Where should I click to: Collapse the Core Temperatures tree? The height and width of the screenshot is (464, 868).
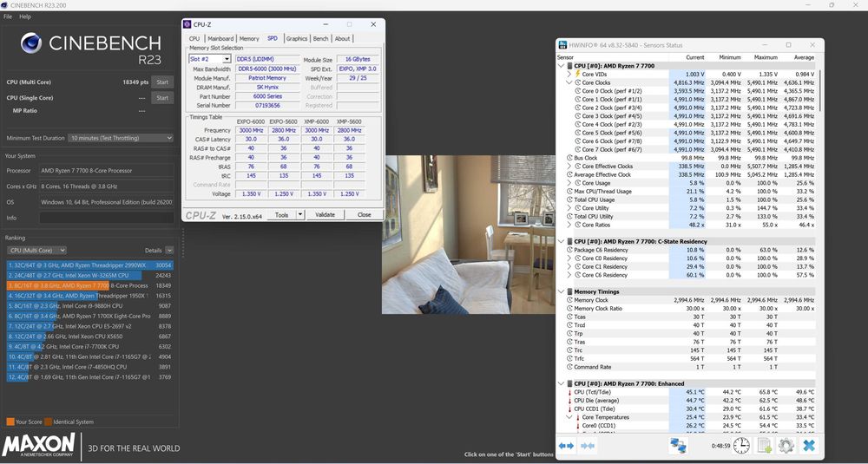[569, 417]
